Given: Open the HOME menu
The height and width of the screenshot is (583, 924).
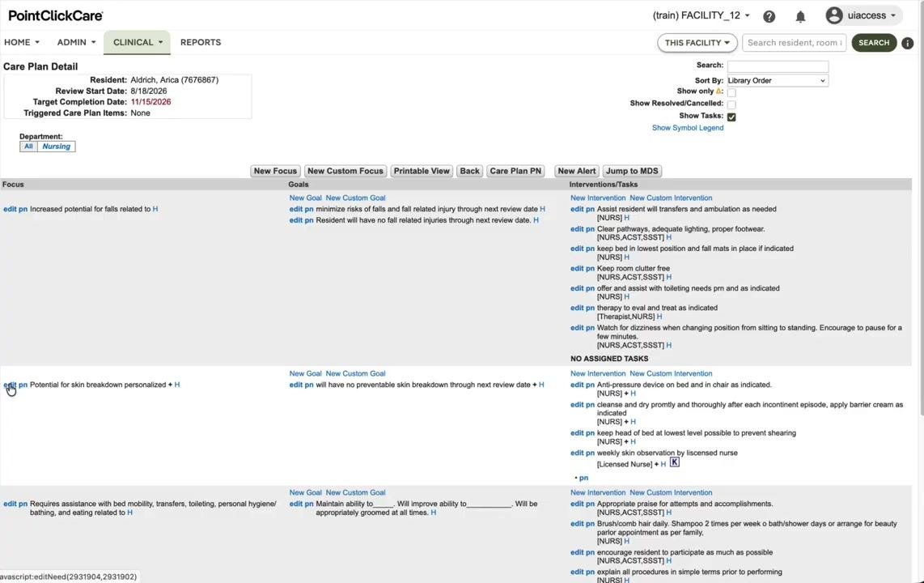Looking at the screenshot, I should 22,42.
